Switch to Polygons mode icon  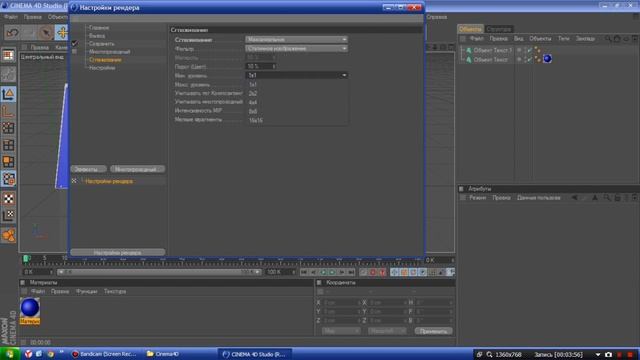[x=8, y=161]
